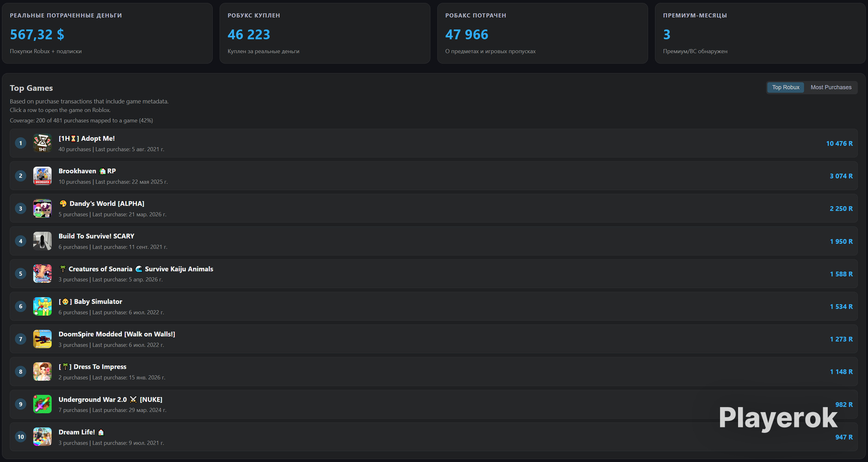Image resolution: width=868 pixels, height=462 pixels.
Task: Click '2 purchases' detail under Dress To Impress
Action: coord(73,377)
